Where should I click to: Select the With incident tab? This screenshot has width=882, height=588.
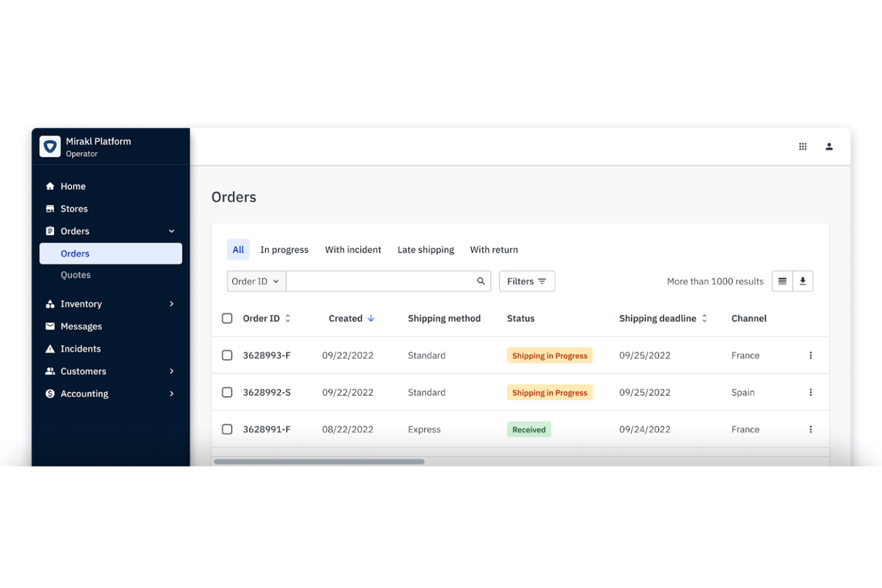(x=353, y=250)
